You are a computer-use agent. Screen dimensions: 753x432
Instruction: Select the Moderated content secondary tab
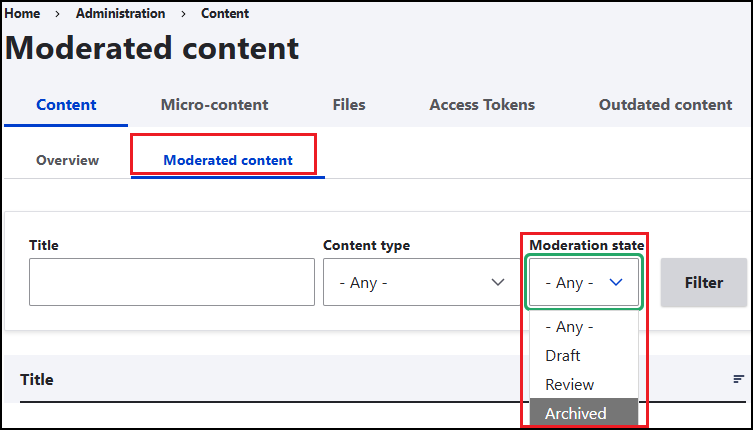click(228, 160)
